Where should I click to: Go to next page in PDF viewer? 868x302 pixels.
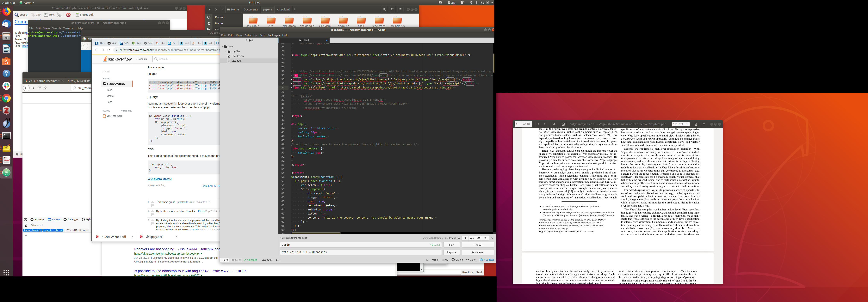tap(544, 124)
